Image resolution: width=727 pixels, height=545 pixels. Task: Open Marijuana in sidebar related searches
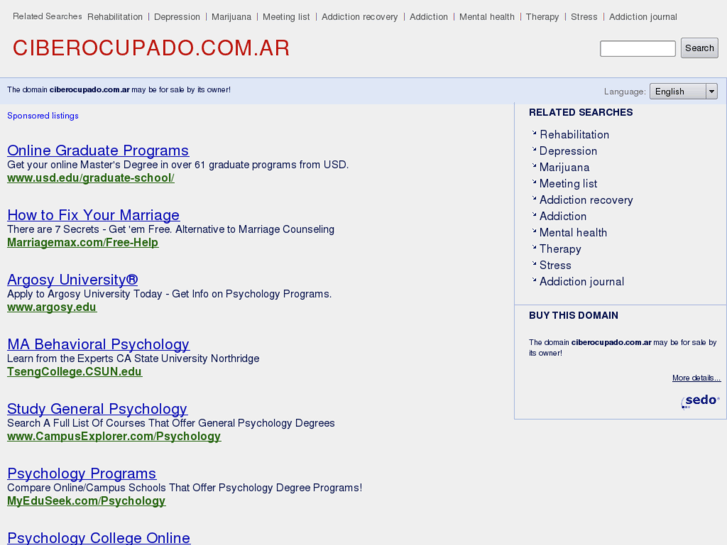(x=564, y=167)
